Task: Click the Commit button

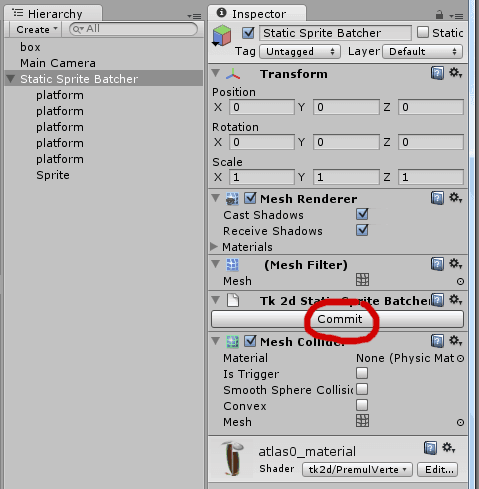Action: (337, 319)
